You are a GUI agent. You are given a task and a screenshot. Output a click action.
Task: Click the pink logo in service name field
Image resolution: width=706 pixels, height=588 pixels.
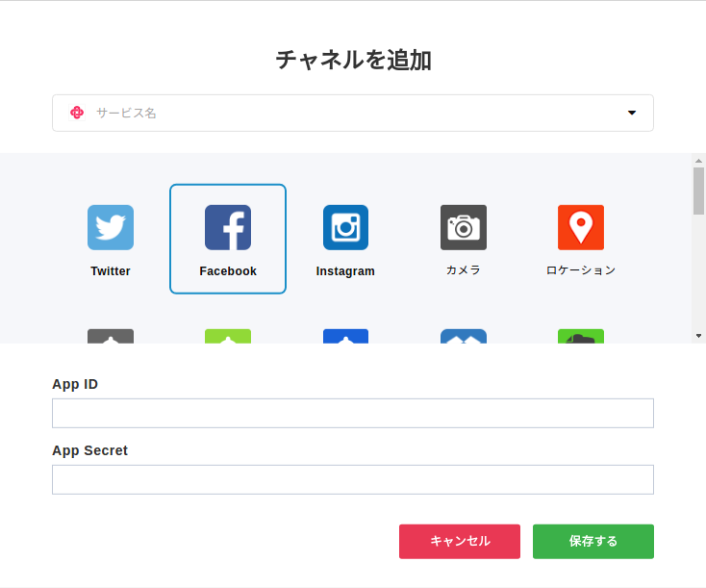[77, 113]
